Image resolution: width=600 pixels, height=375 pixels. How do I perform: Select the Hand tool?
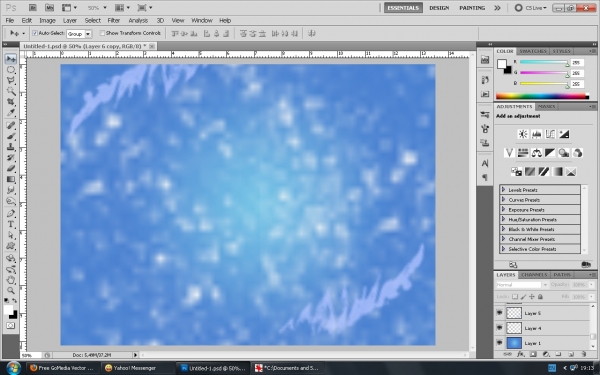(x=11, y=280)
